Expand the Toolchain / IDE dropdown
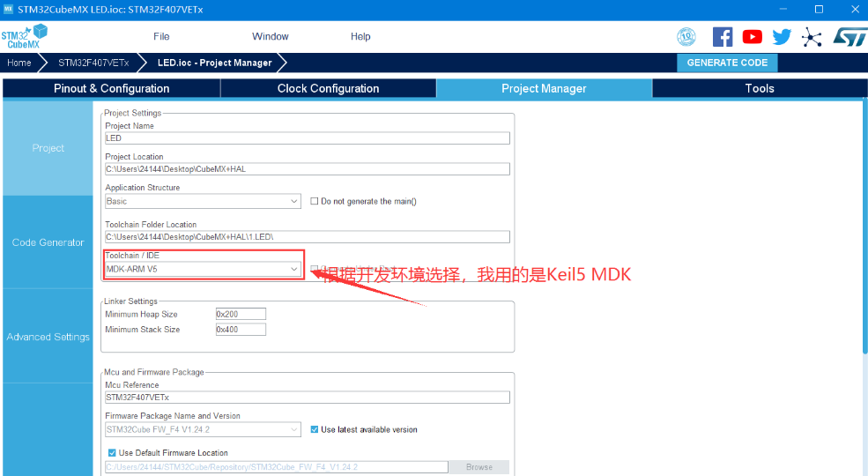 click(203, 269)
